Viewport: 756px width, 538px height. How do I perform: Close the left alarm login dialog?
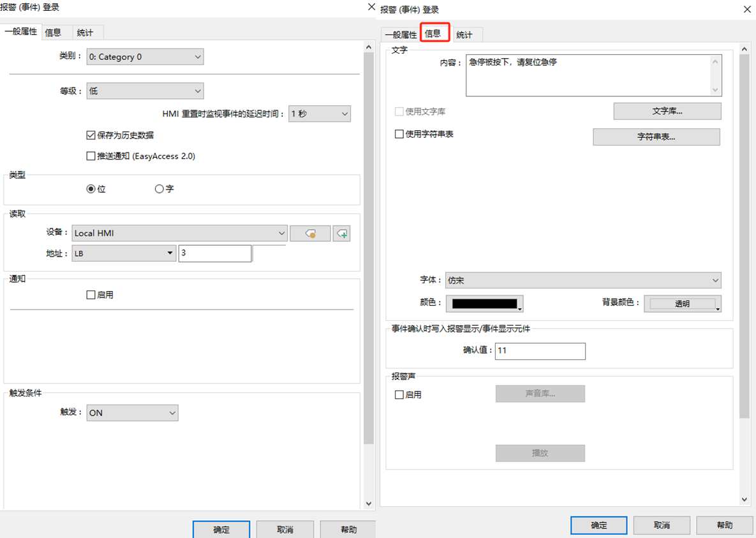pos(371,7)
